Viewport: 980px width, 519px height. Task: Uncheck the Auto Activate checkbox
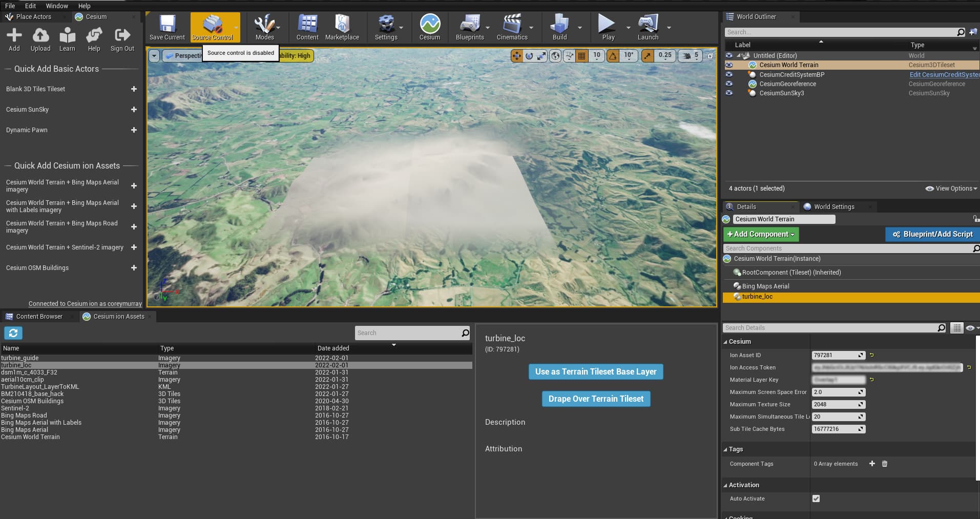[x=816, y=499]
